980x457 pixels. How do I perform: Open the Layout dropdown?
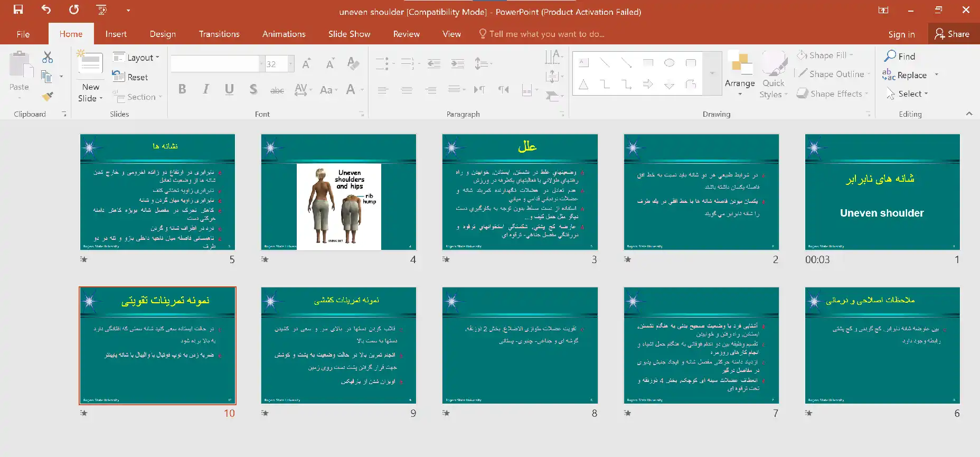click(136, 58)
